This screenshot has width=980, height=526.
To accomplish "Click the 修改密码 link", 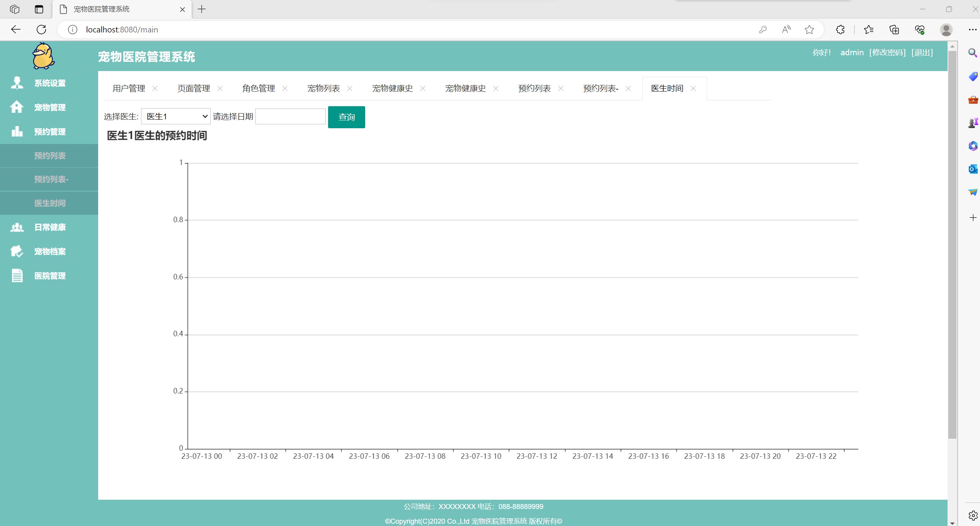I will click(x=887, y=53).
